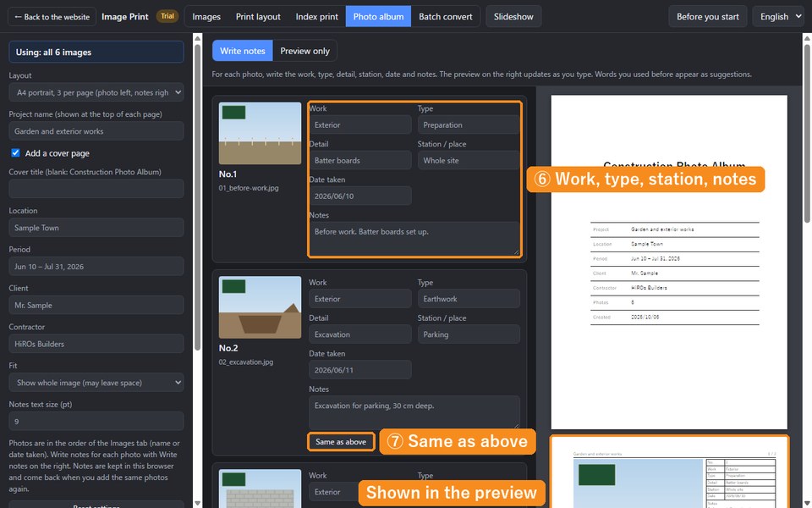Edit No.2 Date taken '2026/06/11'
This screenshot has height=508, width=812.
point(360,370)
